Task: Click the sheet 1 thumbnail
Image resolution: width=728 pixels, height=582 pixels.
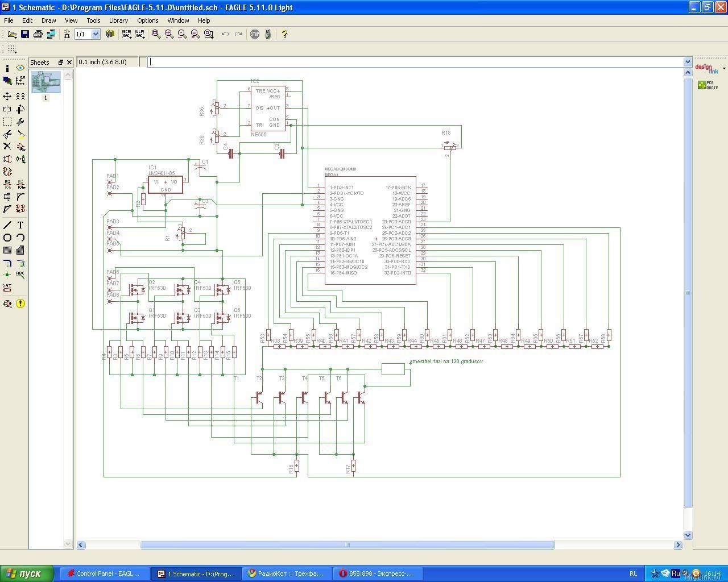Action: coord(46,82)
